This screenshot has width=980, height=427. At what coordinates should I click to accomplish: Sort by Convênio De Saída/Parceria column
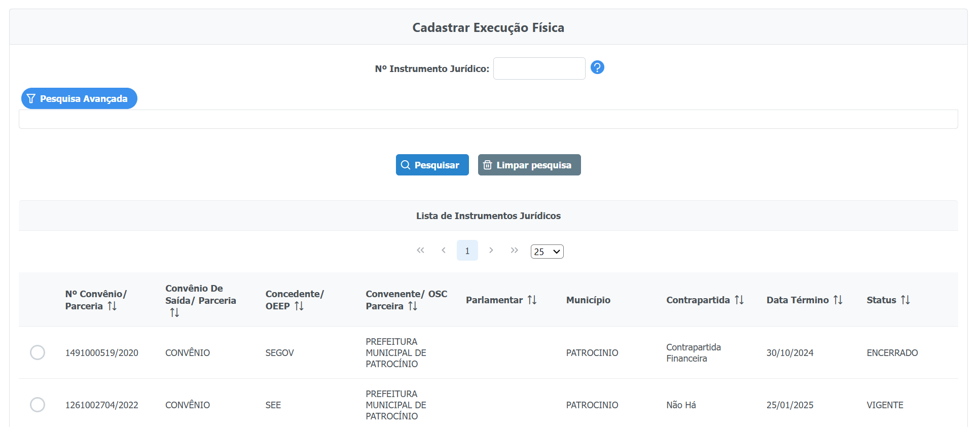174,313
